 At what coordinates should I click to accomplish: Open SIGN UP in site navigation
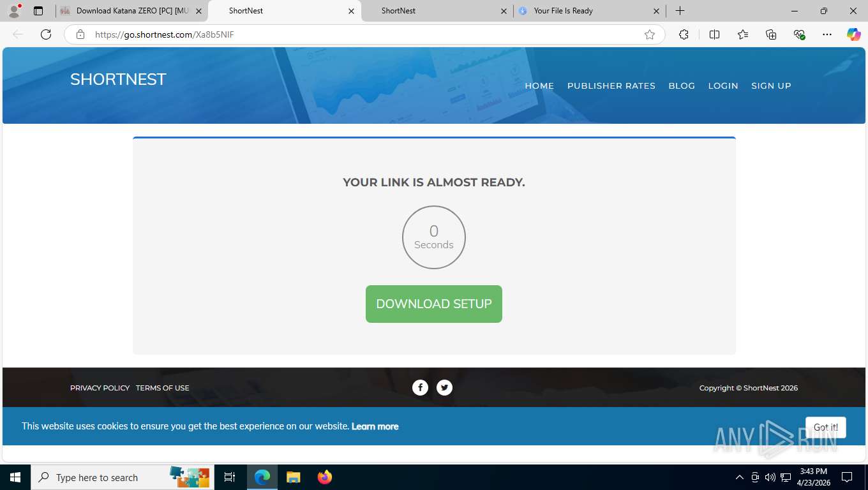[771, 85]
